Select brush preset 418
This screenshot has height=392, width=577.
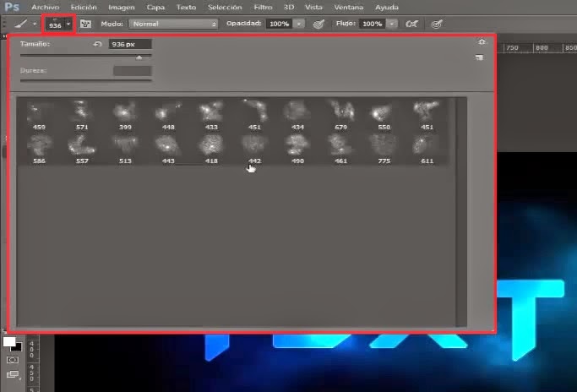[x=211, y=149]
